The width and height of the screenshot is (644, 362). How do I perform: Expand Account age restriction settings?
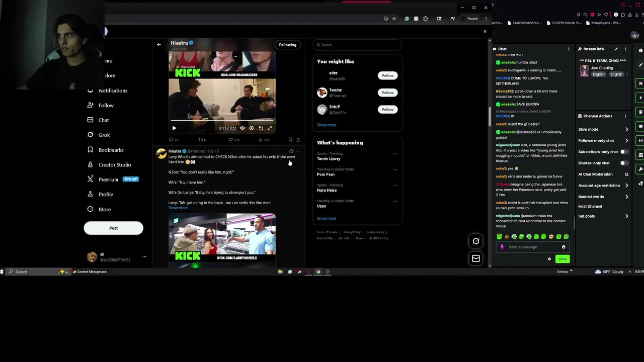pyautogui.click(x=603, y=186)
